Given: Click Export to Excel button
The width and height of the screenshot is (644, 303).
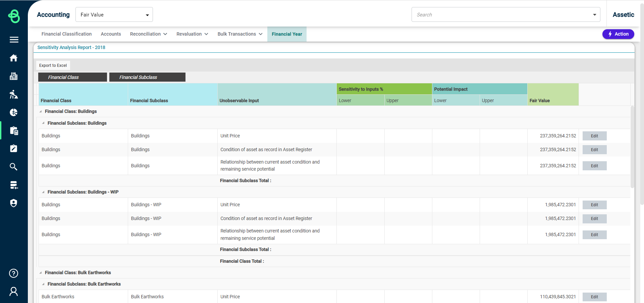Looking at the screenshot, I should pos(53,66).
